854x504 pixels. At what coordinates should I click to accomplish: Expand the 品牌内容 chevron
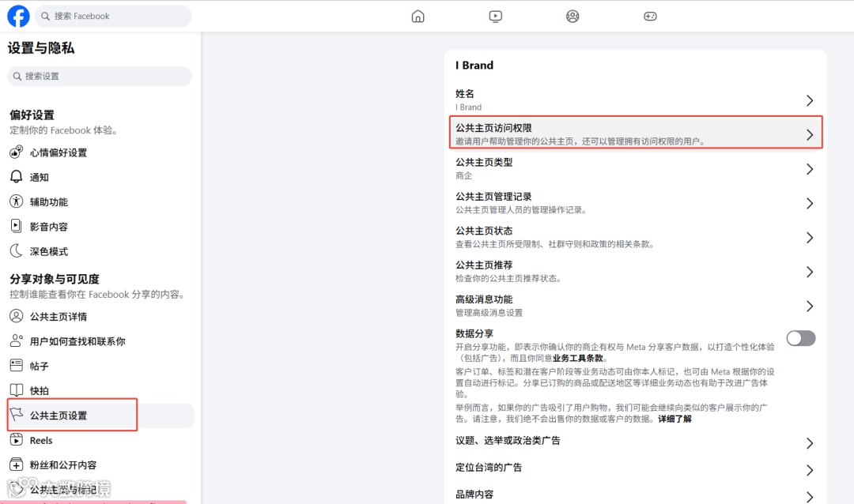tap(810, 497)
